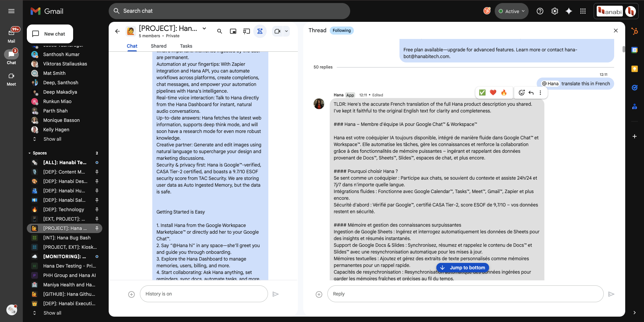
Task: Open Help support icon
Action: (540, 11)
